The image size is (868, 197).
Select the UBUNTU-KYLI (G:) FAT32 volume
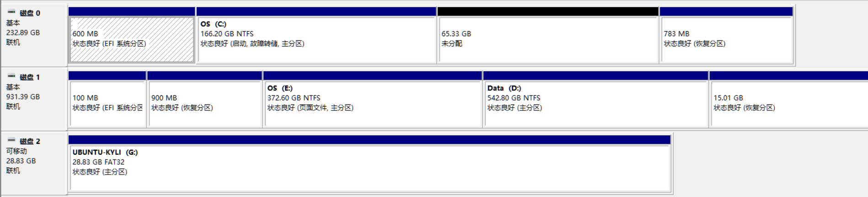(369, 168)
